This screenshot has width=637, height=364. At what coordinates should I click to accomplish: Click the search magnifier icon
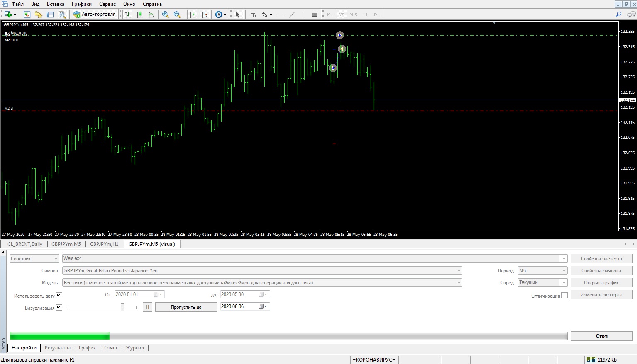point(618,15)
